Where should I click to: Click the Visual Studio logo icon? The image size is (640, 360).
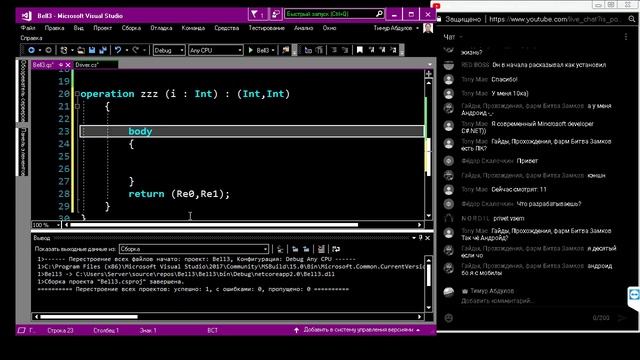coord(27,16)
